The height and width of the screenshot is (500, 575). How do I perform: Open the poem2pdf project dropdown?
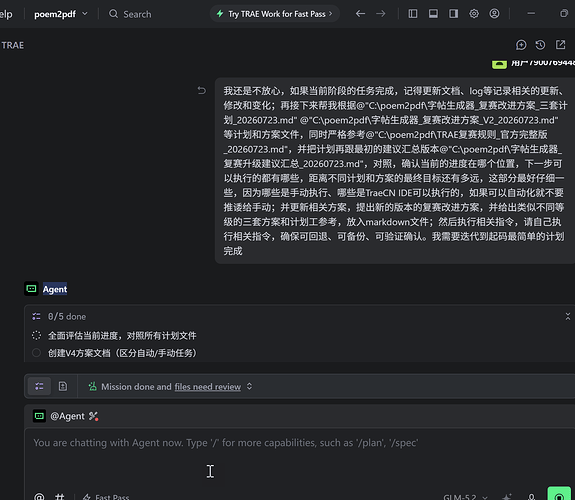[x=61, y=14]
